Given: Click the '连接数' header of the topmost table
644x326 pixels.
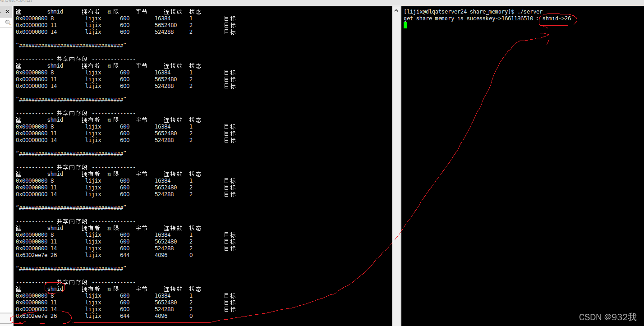Looking at the screenshot, I should tap(173, 12).
